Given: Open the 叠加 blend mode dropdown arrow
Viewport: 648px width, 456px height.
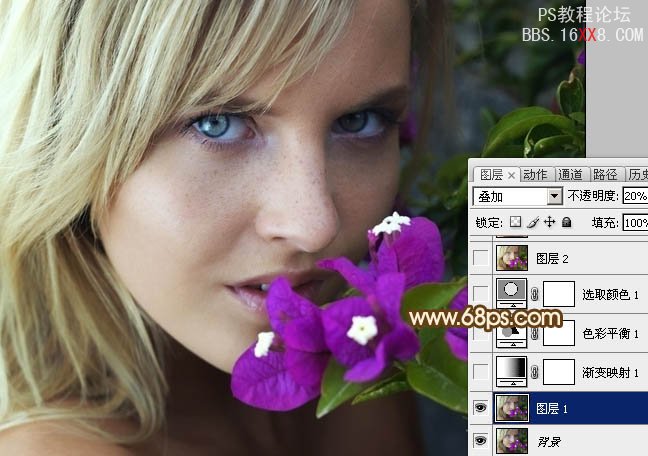Looking at the screenshot, I should click(555, 196).
